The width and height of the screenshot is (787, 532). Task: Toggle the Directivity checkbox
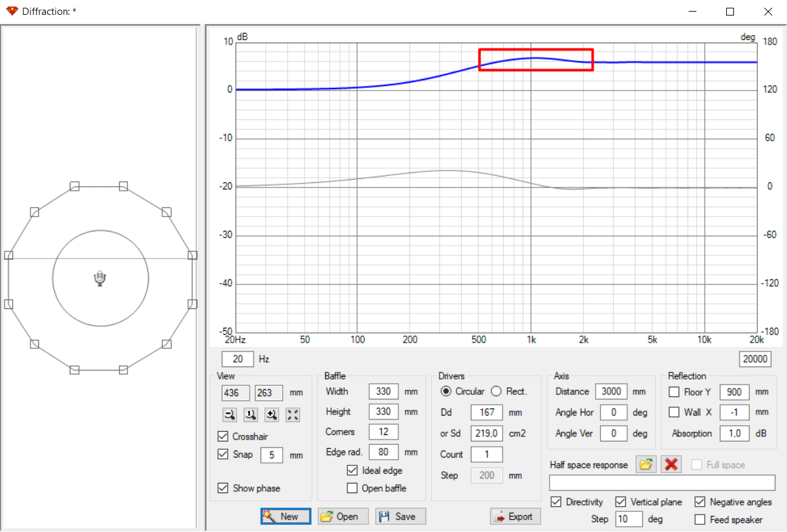[555, 502]
